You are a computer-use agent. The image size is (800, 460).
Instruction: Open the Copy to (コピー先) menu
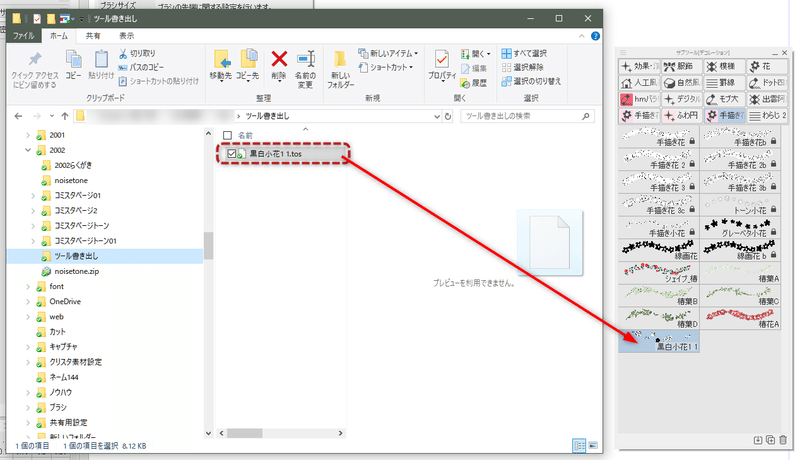(x=247, y=65)
